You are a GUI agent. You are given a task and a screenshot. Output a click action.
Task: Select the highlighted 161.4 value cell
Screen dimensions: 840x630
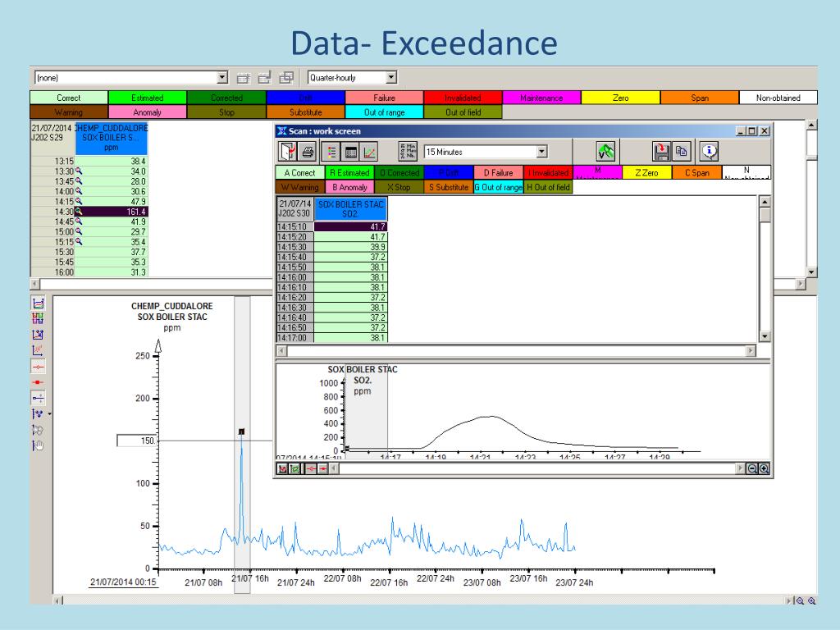[111, 212]
